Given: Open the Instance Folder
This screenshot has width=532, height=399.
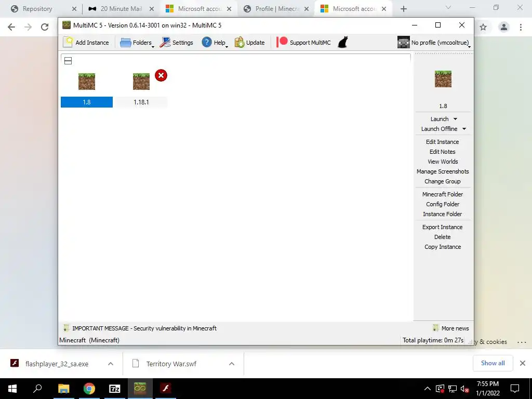Looking at the screenshot, I should coord(443,214).
